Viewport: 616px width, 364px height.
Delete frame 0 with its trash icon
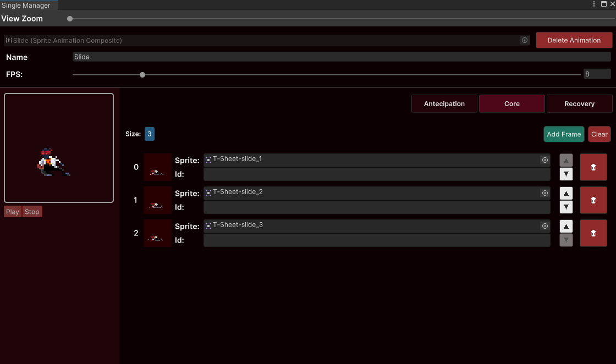[x=593, y=167]
